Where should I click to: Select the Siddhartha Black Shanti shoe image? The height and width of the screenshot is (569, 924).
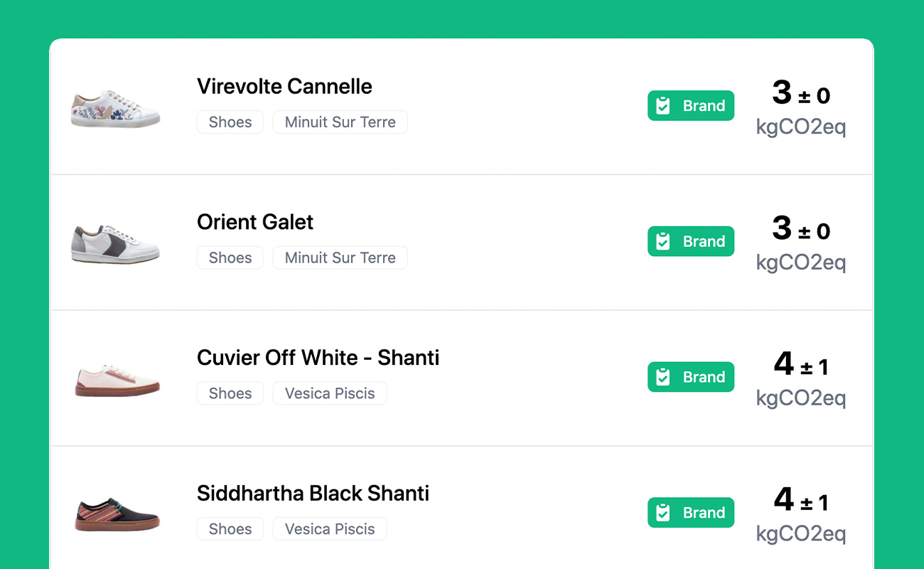tap(117, 515)
